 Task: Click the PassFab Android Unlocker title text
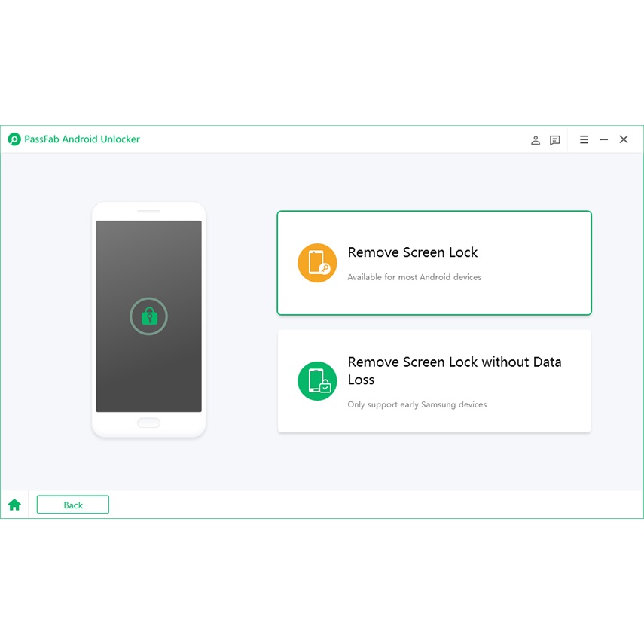(82, 139)
